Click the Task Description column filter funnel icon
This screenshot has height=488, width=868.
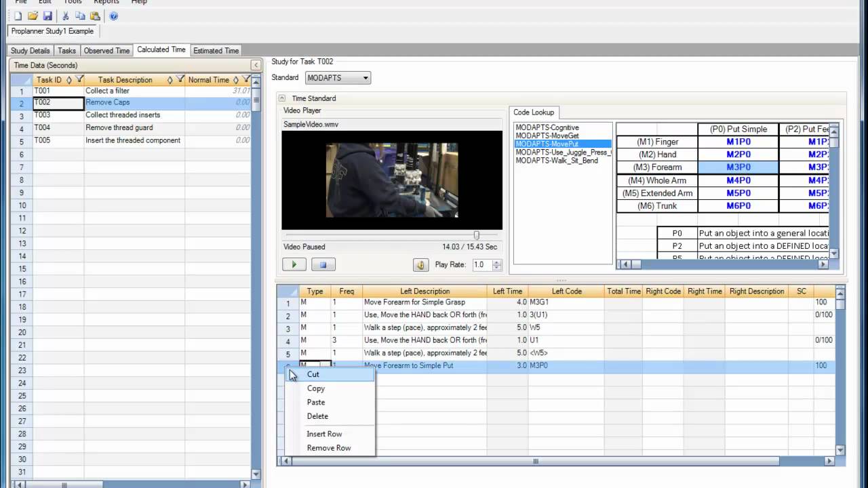pos(180,79)
